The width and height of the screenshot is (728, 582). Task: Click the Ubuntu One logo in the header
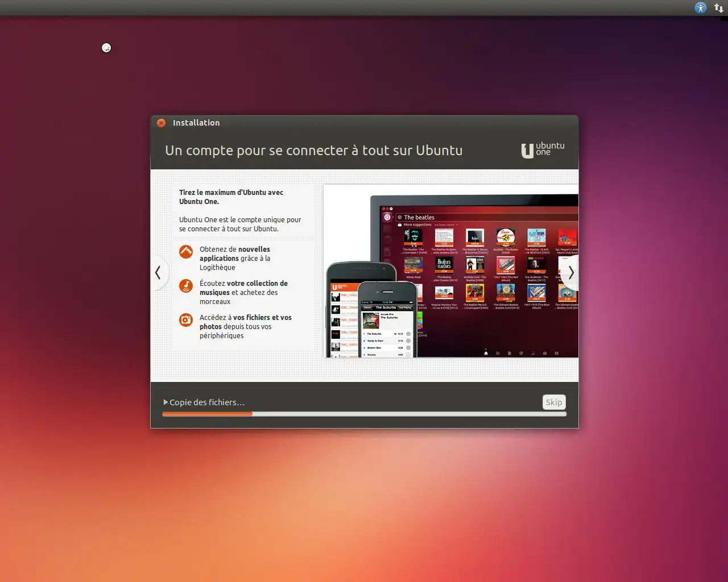[x=543, y=149]
